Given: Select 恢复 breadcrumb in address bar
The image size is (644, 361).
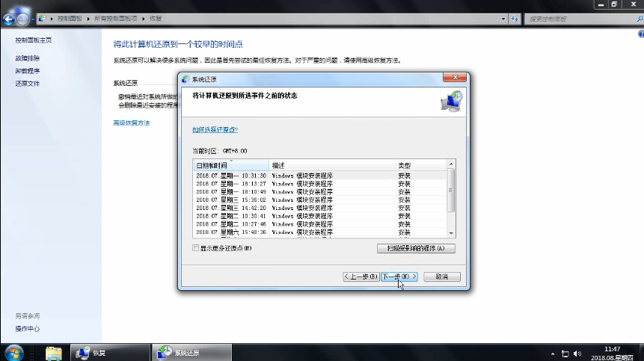Looking at the screenshot, I should pos(156,19).
